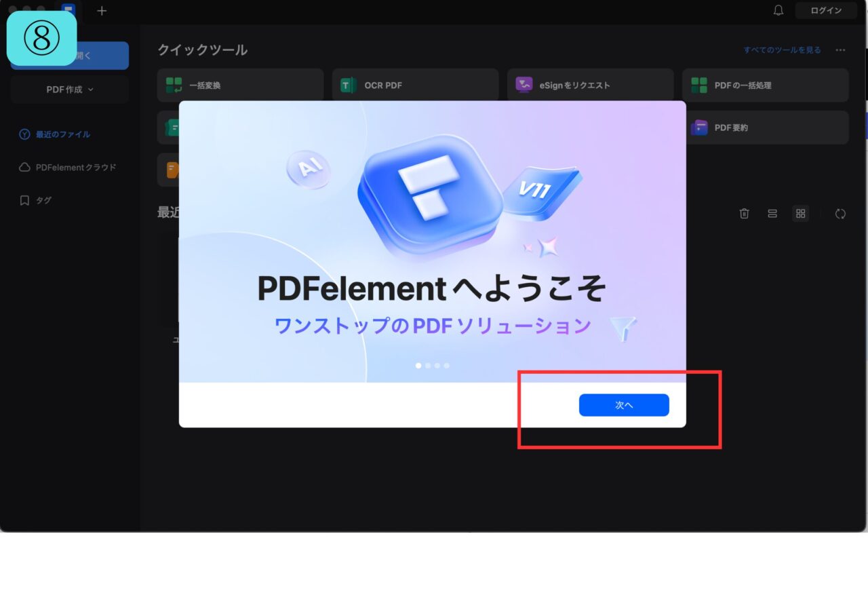Open a new tab with plus icon
Image resolution: width=868 pixels, height=614 pixels.
[102, 11]
